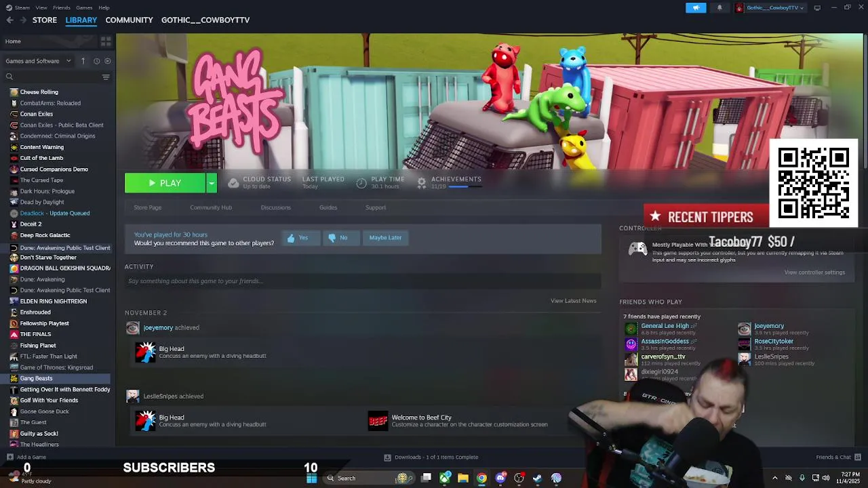Click the play time clock icon
The image size is (868, 488).
click(x=361, y=183)
